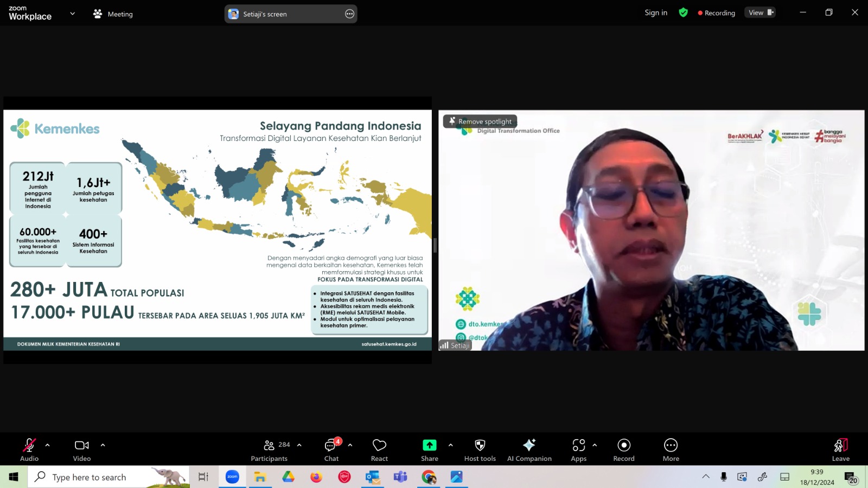Click the cast icon in system tray
The width and height of the screenshot is (868, 488).
coord(742,477)
